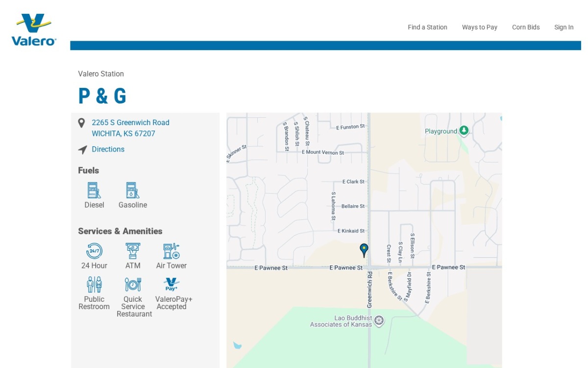Viewport: 588px width, 368px height.
Task: Click 'Crest St' map label
Action: coord(389,254)
